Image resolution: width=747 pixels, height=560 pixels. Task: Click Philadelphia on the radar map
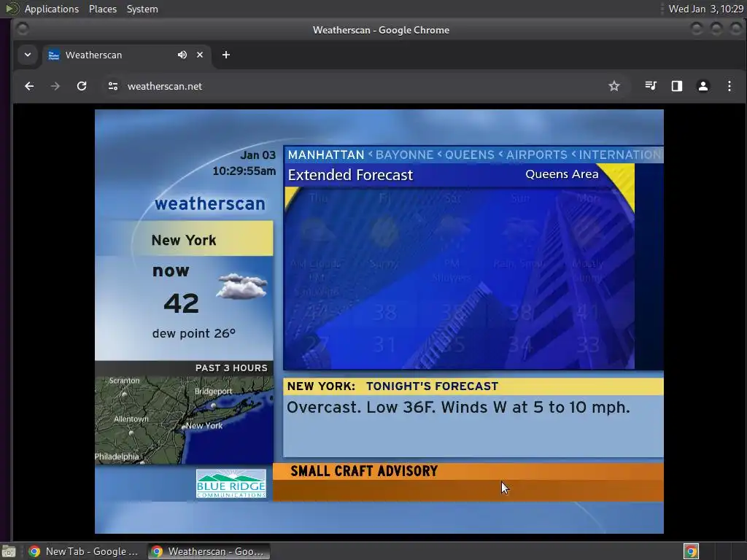(117, 456)
